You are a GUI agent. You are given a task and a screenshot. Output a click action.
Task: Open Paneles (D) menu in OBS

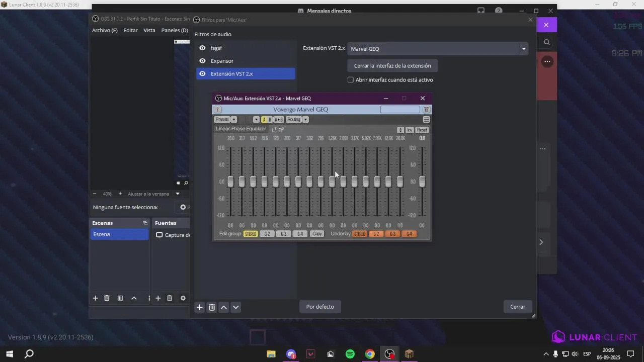pyautogui.click(x=175, y=30)
